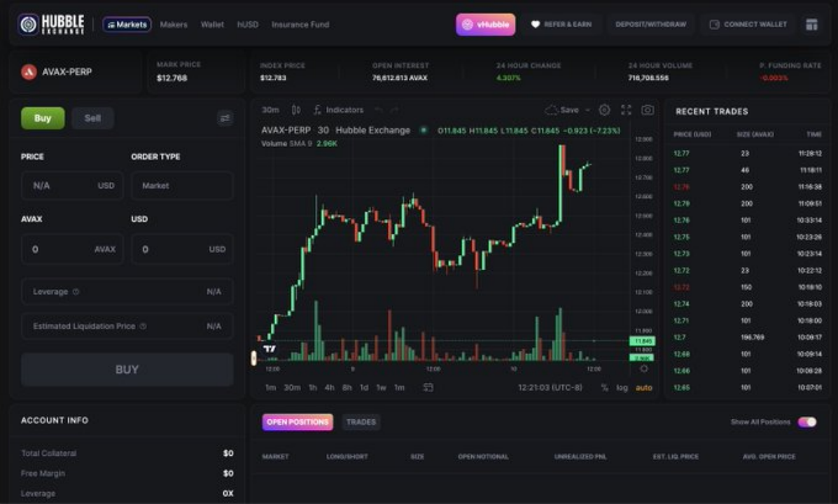Viewport: 838px width, 504px height.
Task: Click the USD amount input field
Action: pos(182,249)
